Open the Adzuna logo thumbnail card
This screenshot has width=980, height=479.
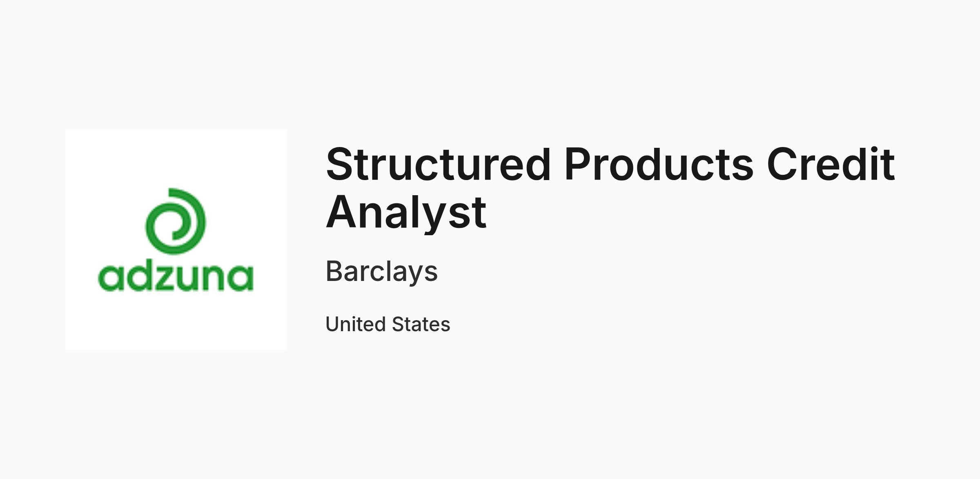[176, 240]
